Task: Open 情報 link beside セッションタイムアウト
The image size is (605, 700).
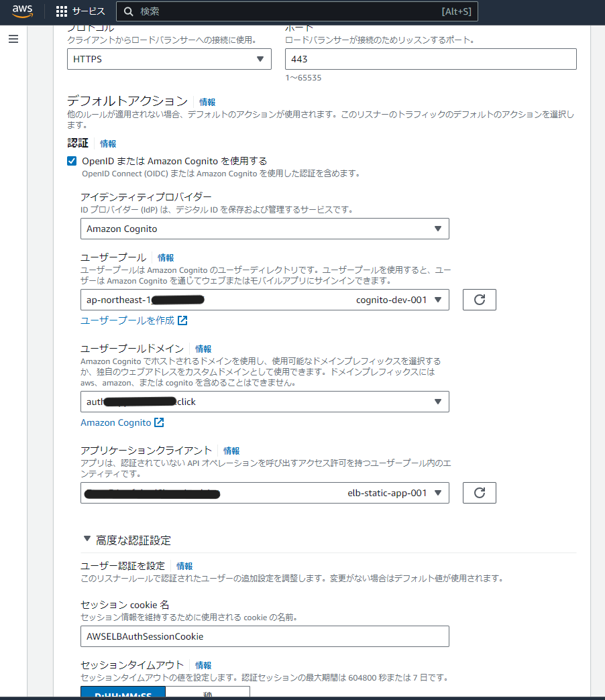Action: coord(203,665)
